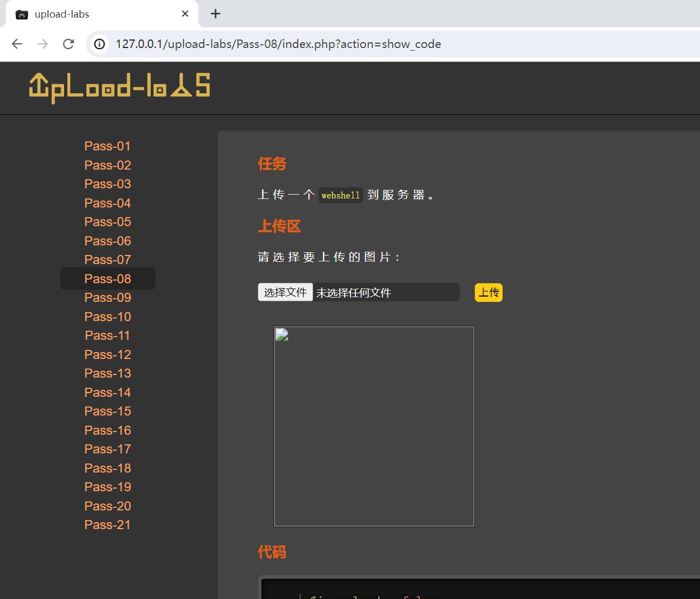This screenshot has height=599, width=700.
Task: Click the upload-labs logo
Action: click(x=120, y=88)
